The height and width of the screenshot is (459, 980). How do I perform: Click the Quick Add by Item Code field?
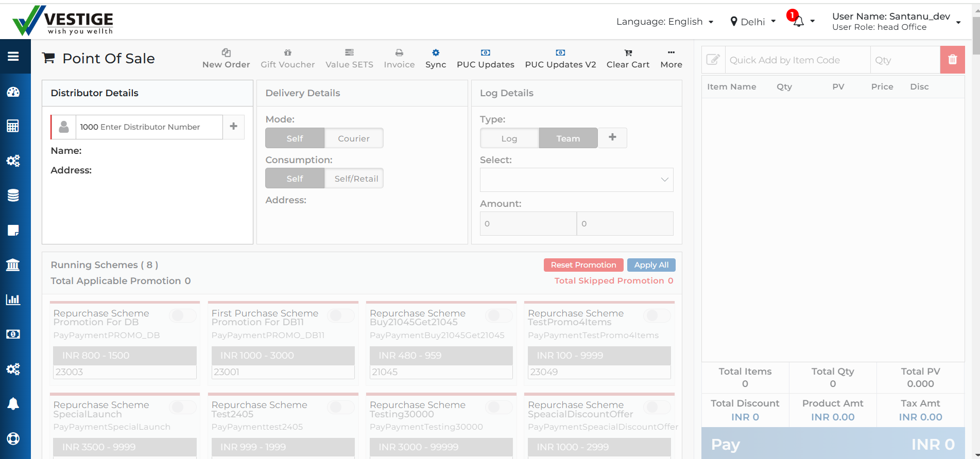point(797,60)
